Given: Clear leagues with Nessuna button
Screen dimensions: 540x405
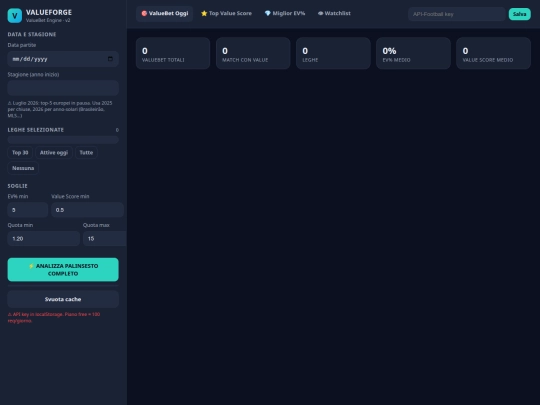Looking at the screenshot, I should tap(23, 168).
